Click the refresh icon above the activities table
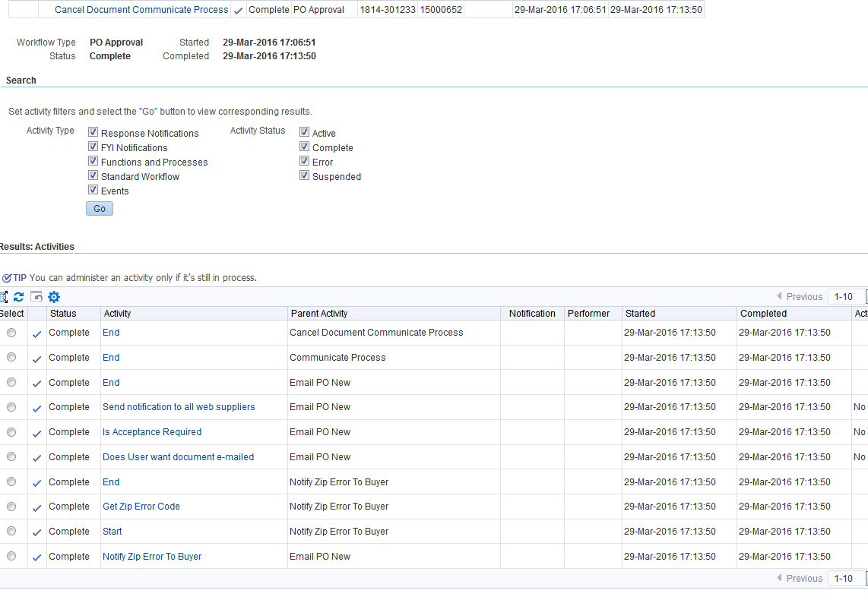 click(x=19, y=297)
